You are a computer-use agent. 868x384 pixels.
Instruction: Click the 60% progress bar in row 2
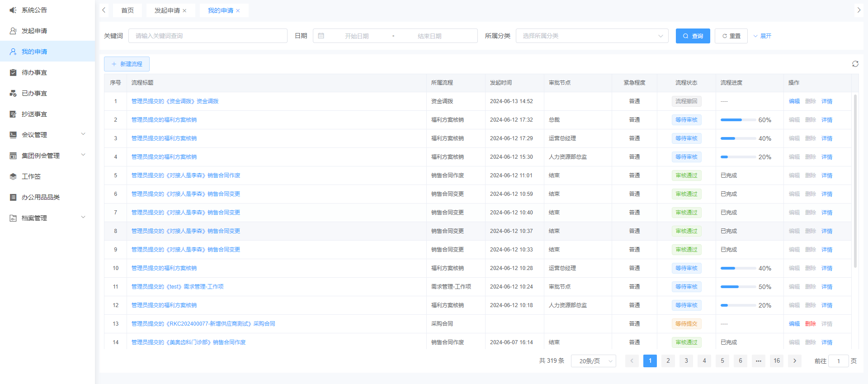pos(738,120)
